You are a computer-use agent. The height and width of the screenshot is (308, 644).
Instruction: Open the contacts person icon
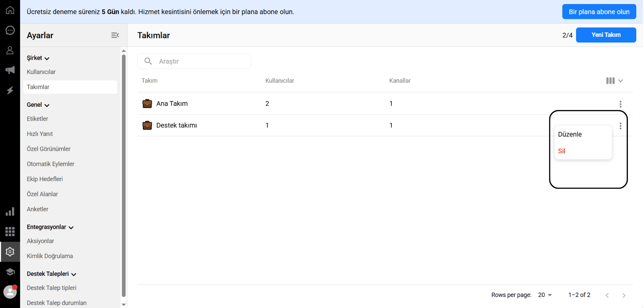[10, 50]
